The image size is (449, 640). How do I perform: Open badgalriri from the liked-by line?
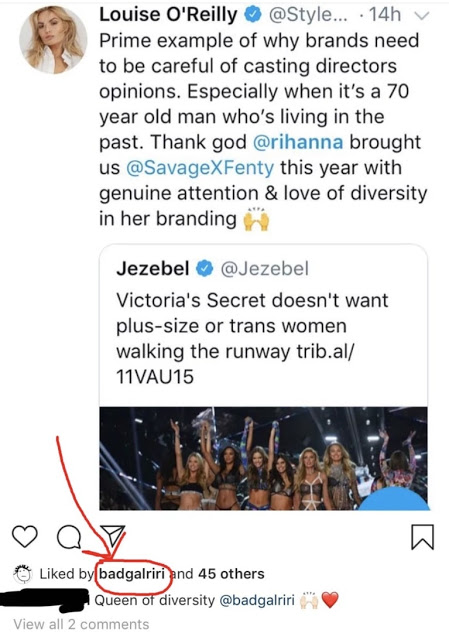(132, 574)
